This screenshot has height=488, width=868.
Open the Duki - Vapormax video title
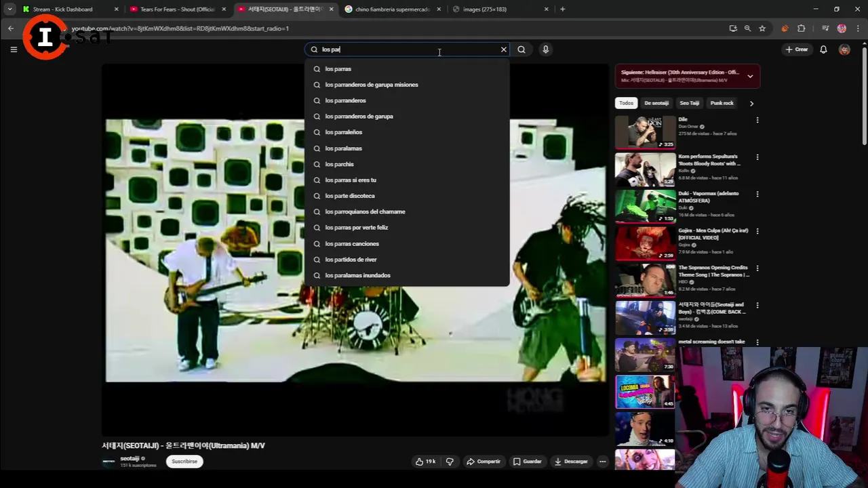(x=709, y=197)
